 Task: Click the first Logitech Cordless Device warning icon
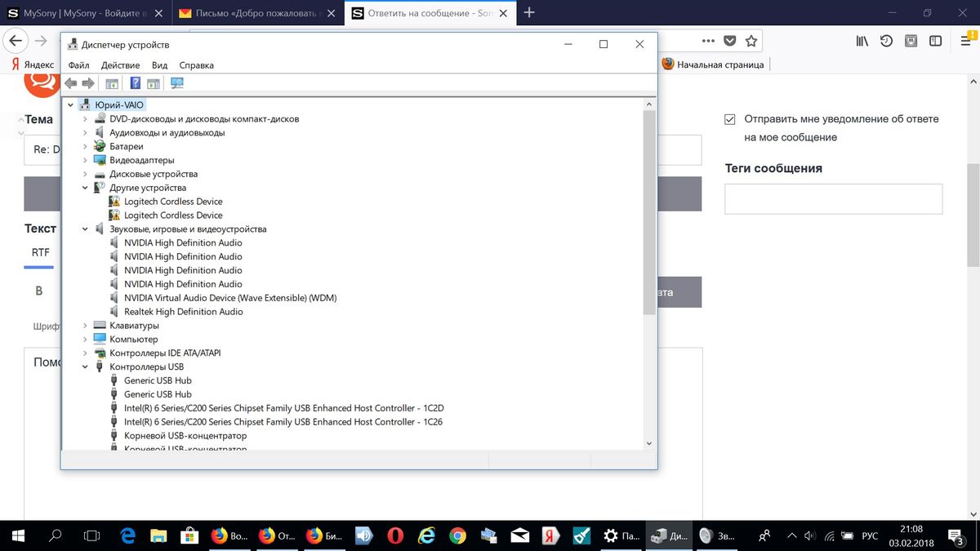(114, 202)
